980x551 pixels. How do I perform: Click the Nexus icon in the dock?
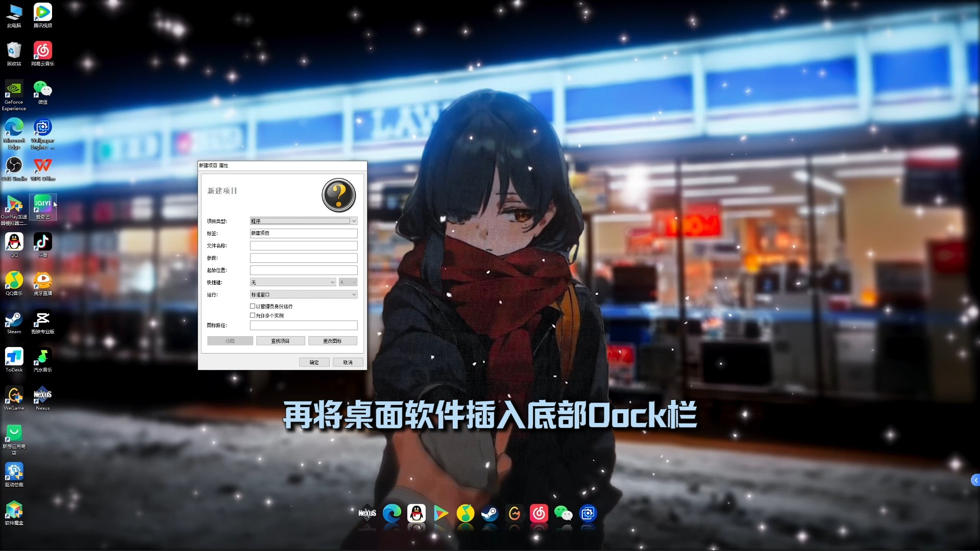(x=367, y=513)
